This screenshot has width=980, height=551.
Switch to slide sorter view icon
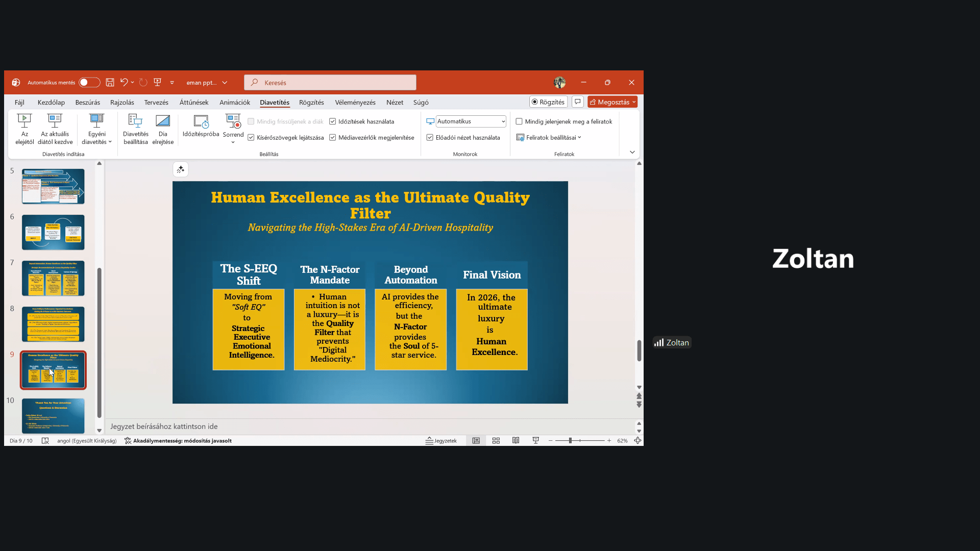[496, 441]
